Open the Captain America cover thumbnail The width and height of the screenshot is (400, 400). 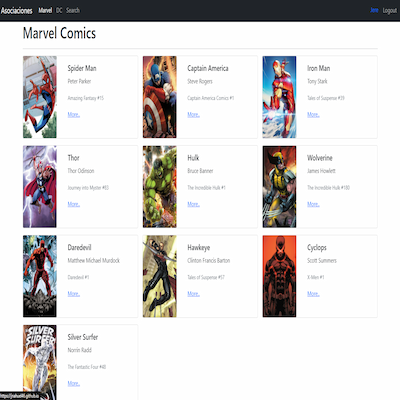160,97
